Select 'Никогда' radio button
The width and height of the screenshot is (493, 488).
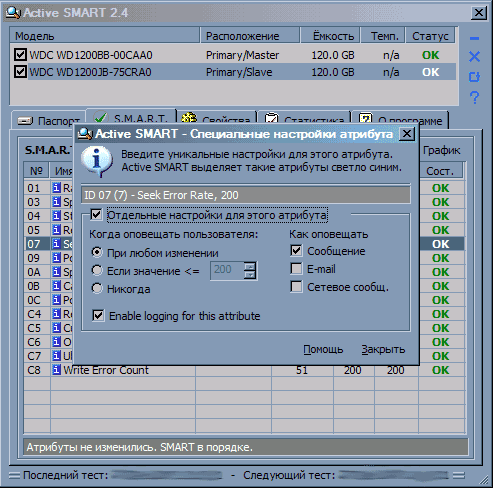pos(97,288)
